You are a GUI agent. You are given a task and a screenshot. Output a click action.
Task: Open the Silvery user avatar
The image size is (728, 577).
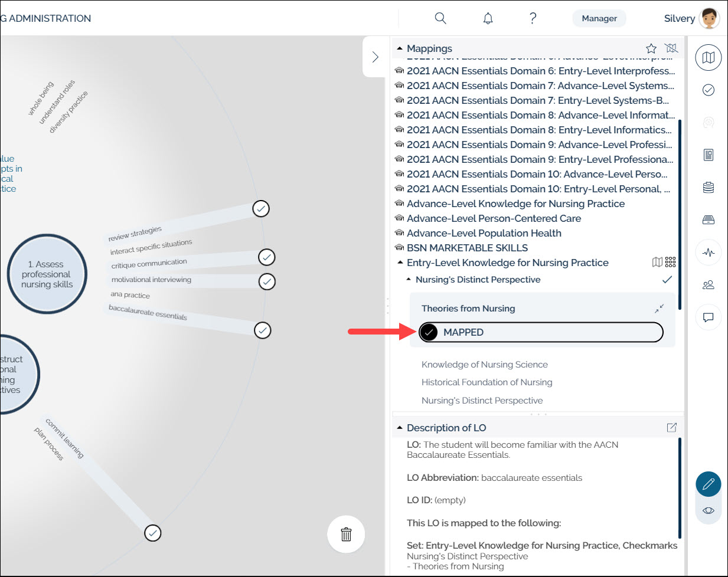[x=709, y=18]
